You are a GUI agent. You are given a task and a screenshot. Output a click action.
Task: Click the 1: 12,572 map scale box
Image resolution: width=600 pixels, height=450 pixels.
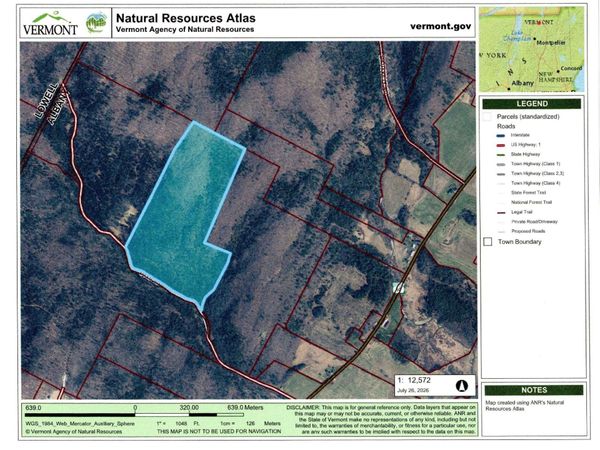(435, 385)
